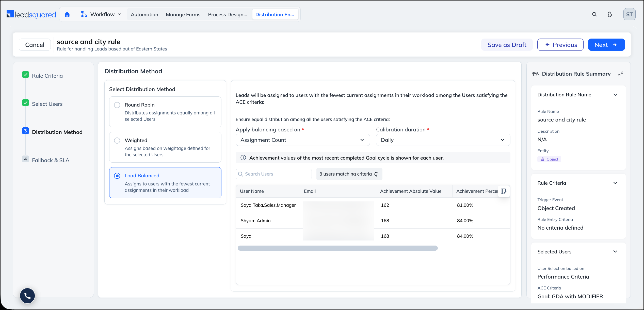
Task: Click the Object entity tag
Action: coord(549,159)
